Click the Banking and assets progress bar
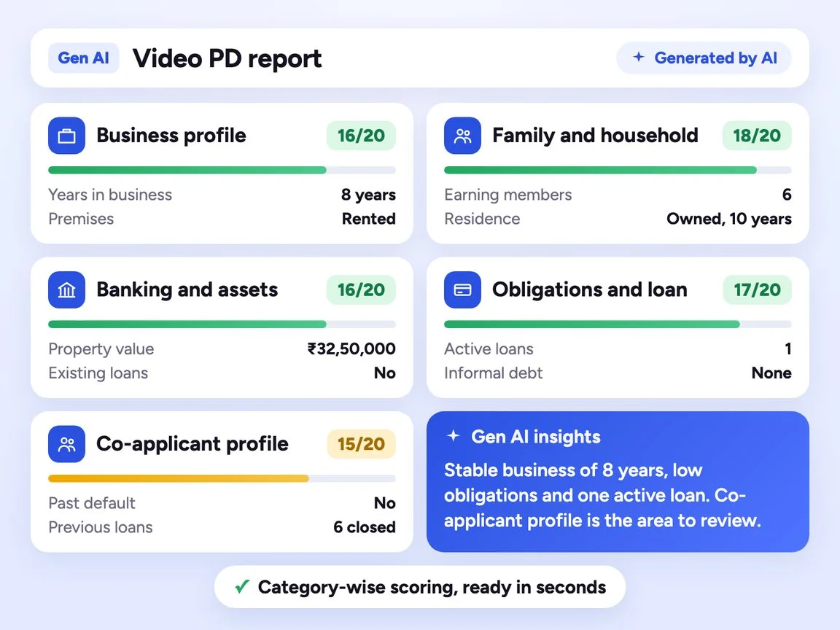Screen dimensions: 840x630 pos(222,324)
